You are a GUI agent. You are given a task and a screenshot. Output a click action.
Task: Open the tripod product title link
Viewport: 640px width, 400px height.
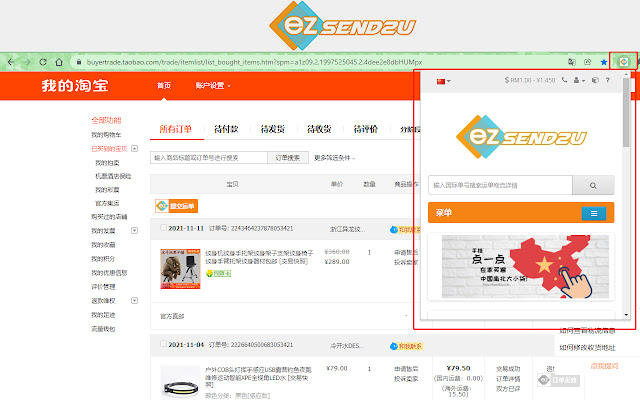point(259,257)
